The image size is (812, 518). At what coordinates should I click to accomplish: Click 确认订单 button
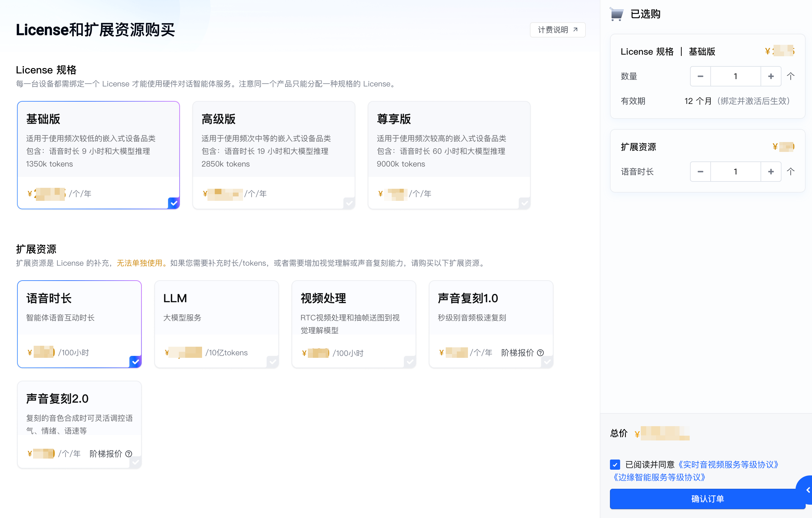707,499
